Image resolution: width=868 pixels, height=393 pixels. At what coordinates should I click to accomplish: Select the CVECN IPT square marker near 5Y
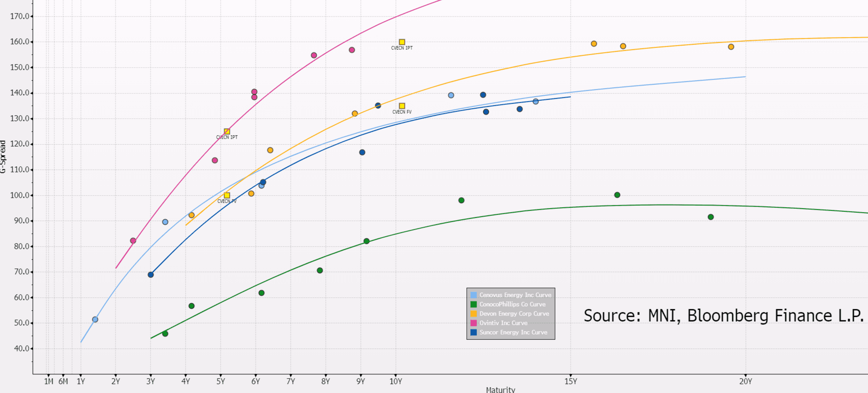pyautogui.click(x=227, y=131)
